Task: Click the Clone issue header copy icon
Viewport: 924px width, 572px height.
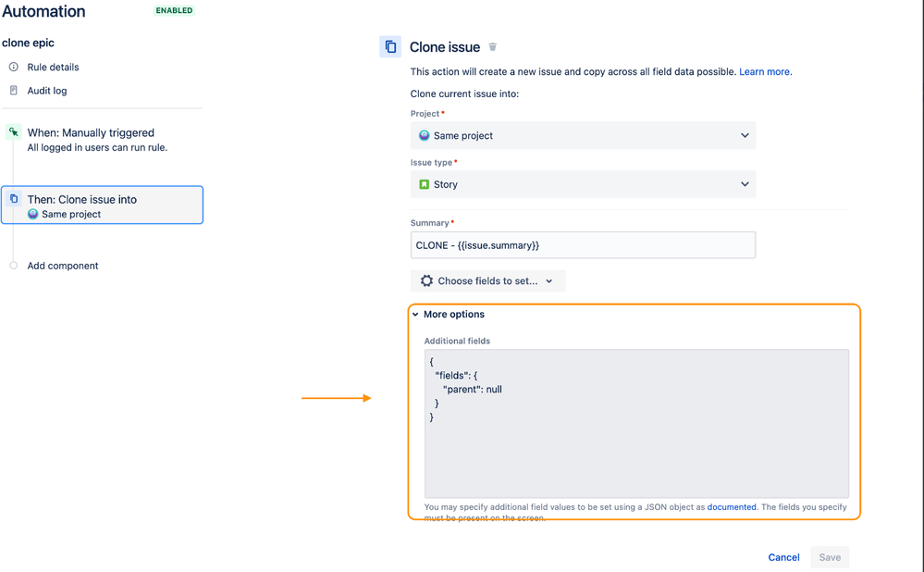Action: click(390, 46)
